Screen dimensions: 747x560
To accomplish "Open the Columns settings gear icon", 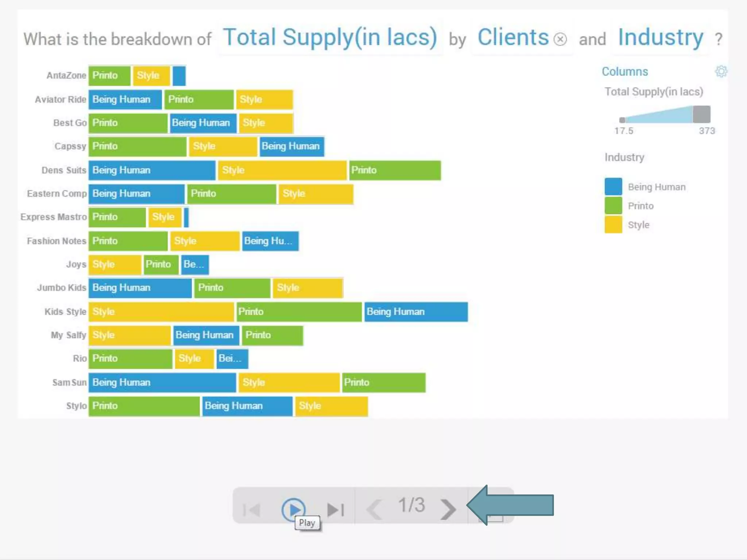I will (721, 71).
